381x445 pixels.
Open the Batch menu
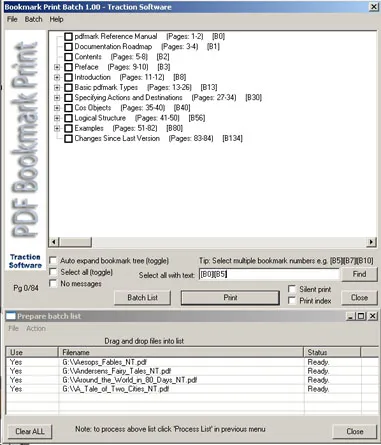pos(33,19)
